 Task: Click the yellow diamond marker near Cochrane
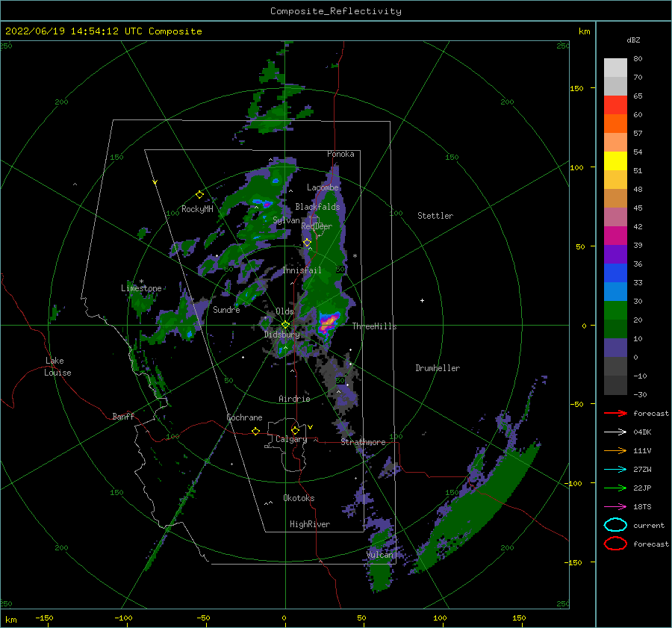[x=256, y=431]
